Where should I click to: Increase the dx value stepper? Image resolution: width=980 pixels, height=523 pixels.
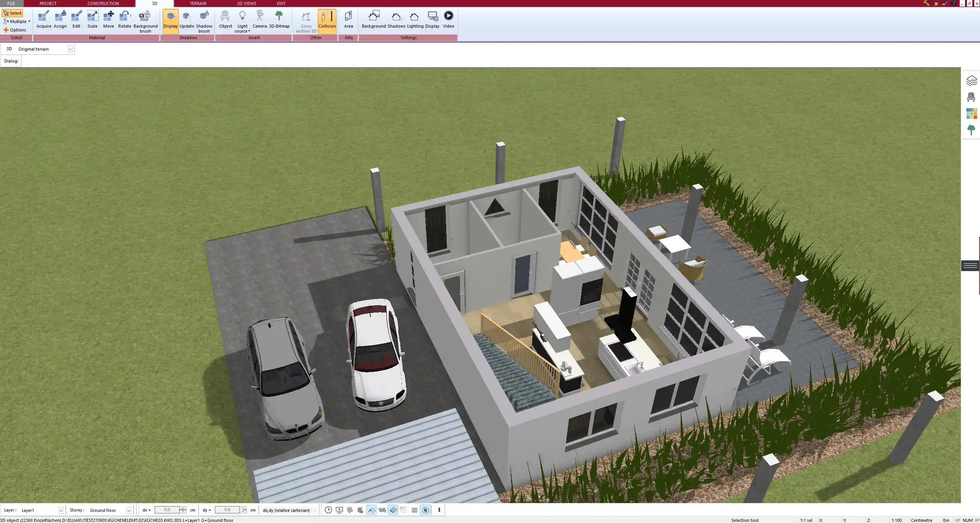point(183,508)
